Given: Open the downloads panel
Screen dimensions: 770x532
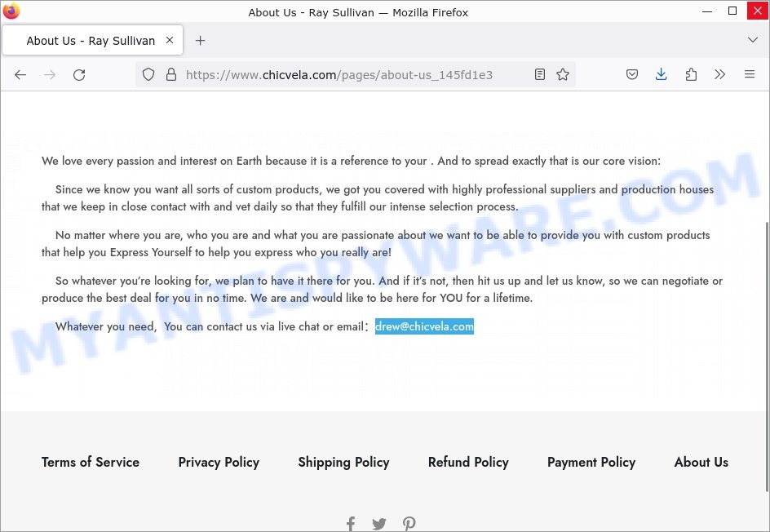Looking at the screenshot, I should click(x=661, y=75).
